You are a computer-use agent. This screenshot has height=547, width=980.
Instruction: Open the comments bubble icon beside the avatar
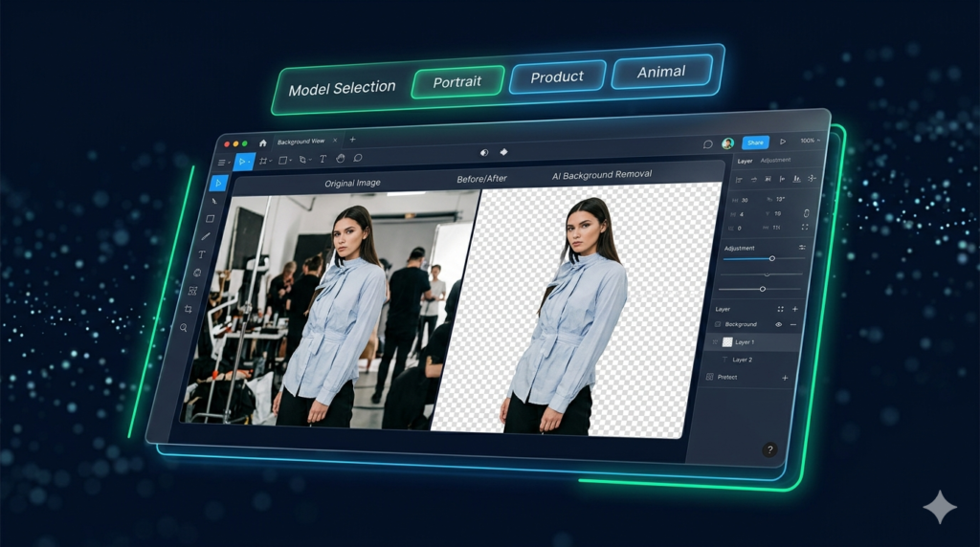[707, 144]
